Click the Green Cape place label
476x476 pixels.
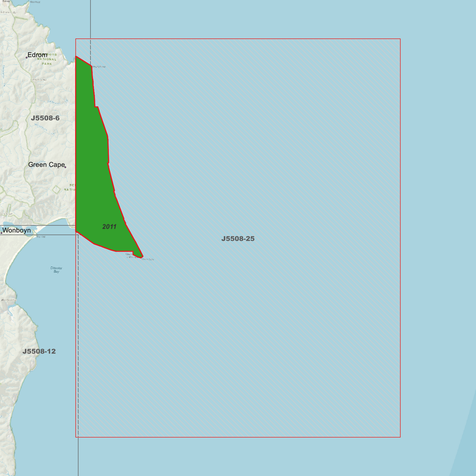46,165
